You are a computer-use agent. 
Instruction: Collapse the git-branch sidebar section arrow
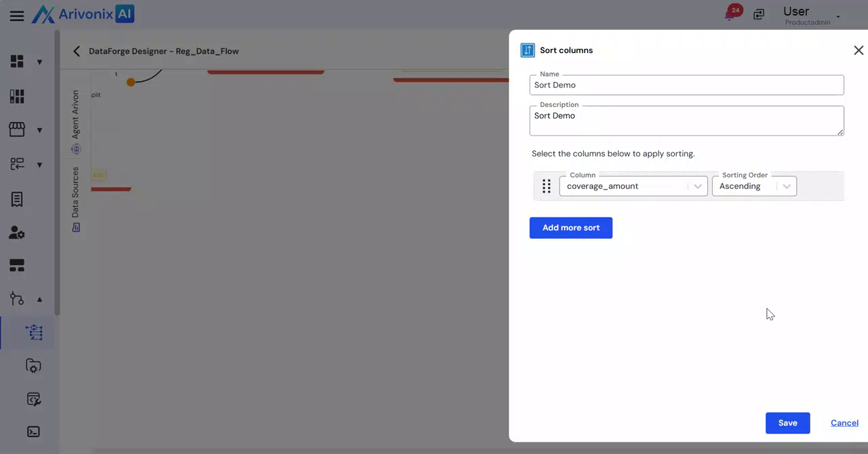[x=39, y=300]
